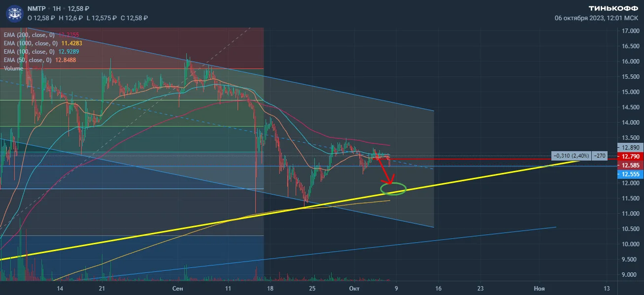The width and height of the screenshot is (644, 295).
Task: Select the EMA (1000, close, 0) legend
Action: [31, 43]
